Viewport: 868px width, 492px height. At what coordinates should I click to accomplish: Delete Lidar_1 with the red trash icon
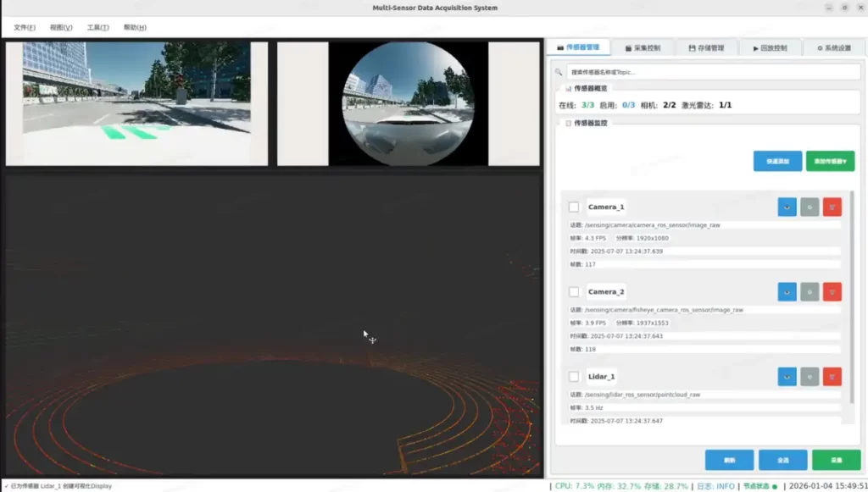point(832,376)
